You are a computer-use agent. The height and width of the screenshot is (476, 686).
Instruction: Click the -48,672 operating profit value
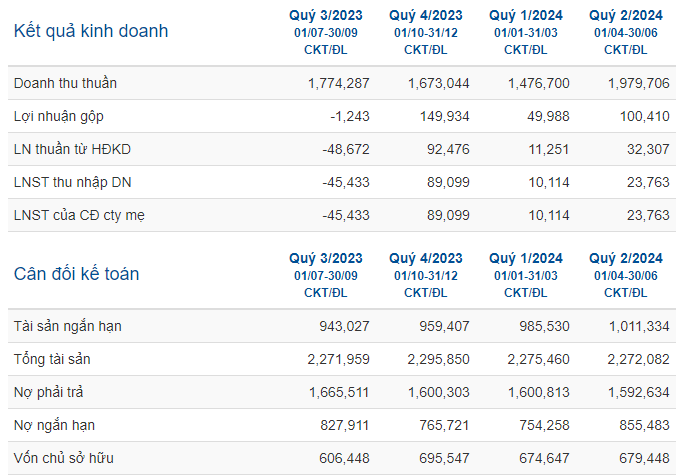pyautogui.click(x=346, y=149)
